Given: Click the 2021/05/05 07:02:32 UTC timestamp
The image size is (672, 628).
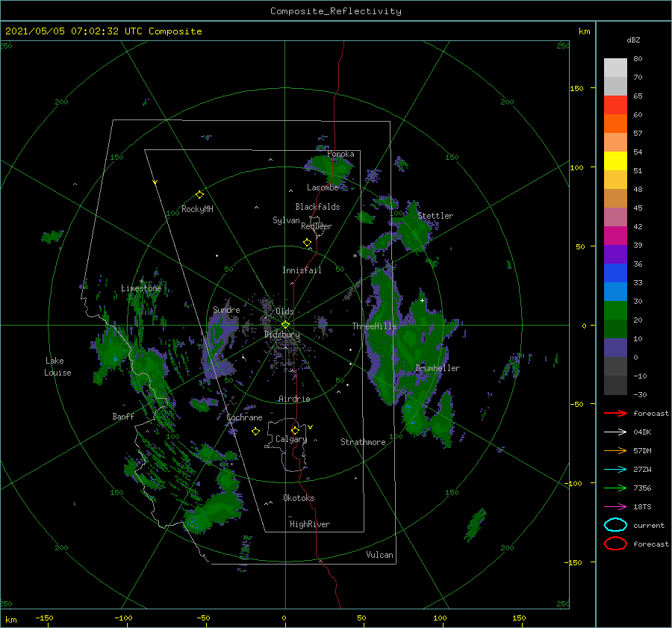Looking at the screenshot, I should tap(103, 31).
